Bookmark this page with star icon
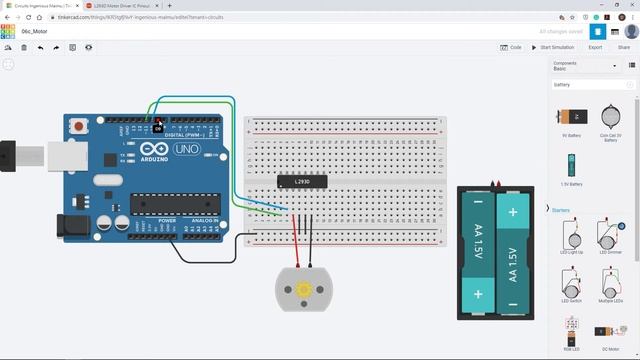Image resolution: width=640 pixels, height=360 pixels. coord(572,18)
